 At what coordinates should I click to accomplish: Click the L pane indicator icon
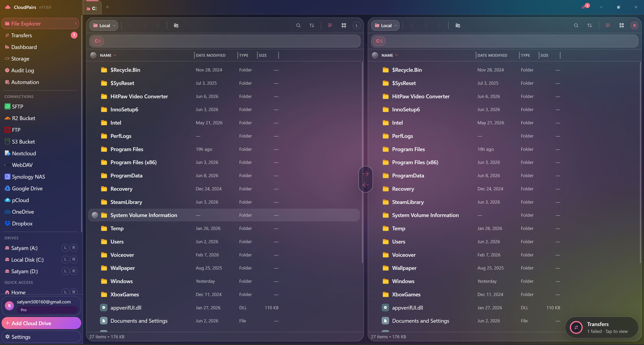[x=357, y=25]
